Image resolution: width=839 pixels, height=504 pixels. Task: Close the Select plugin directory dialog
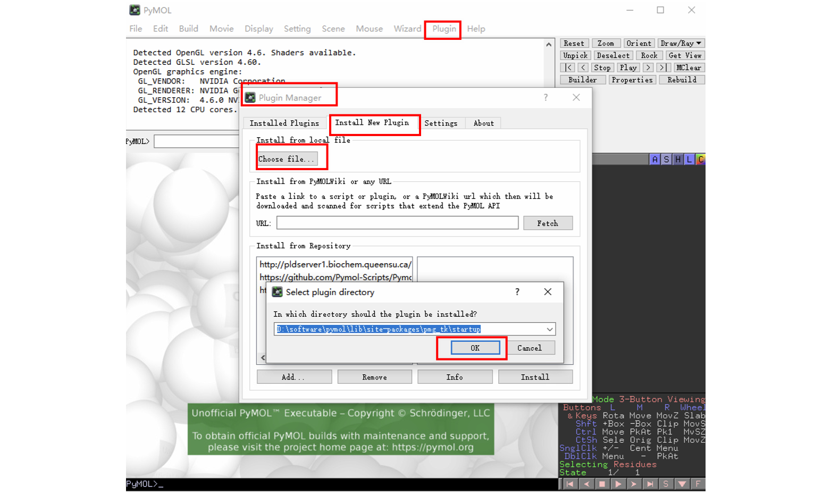point(548,291)
